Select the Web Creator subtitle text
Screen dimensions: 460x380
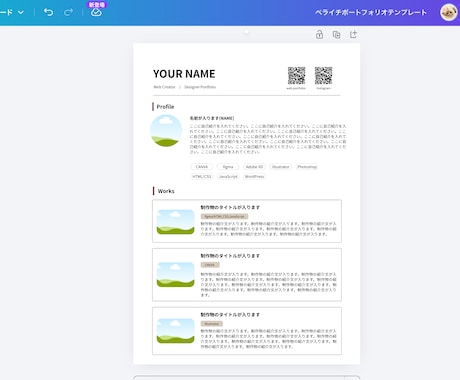pos(164,87)
